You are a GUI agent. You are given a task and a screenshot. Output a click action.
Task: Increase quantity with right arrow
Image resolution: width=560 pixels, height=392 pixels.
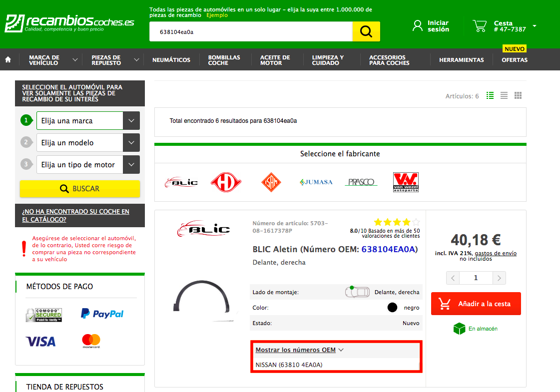[499, 278]
